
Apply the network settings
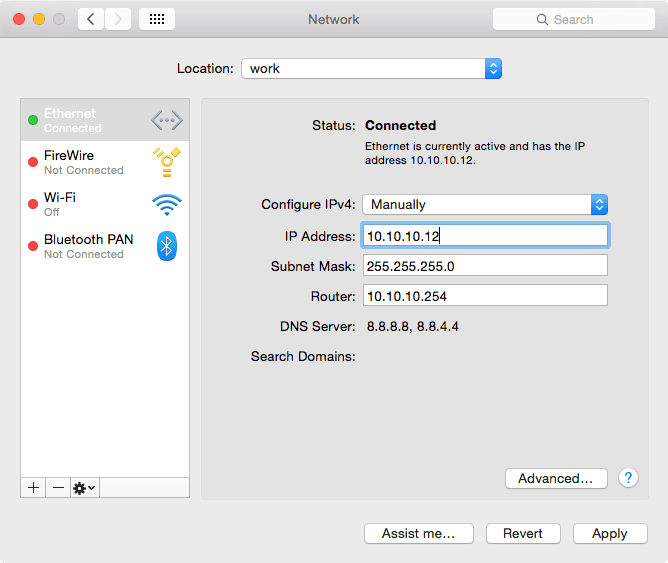610,533
